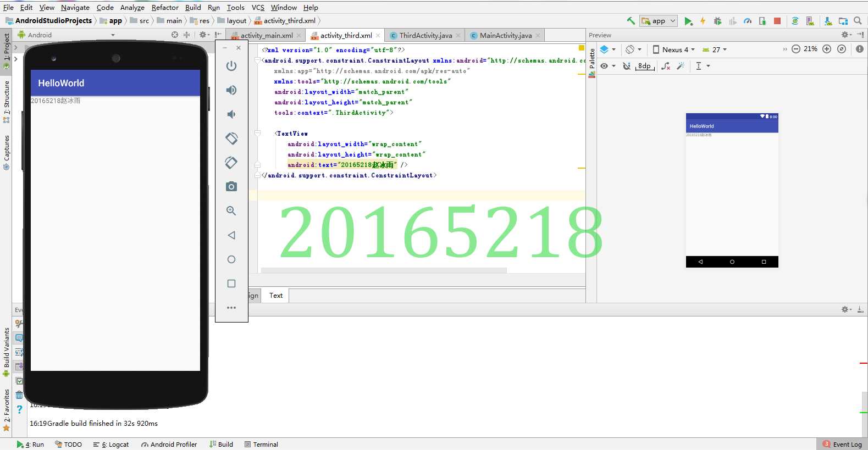Click the emulator zoom magnifier icon
The image size is (868, 450).
coord(231,211)
